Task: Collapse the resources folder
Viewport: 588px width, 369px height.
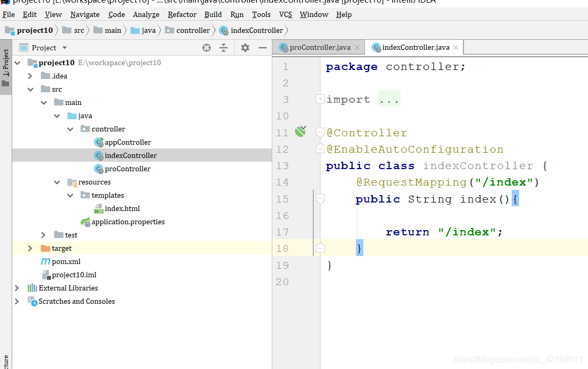Action: point(57,182)
